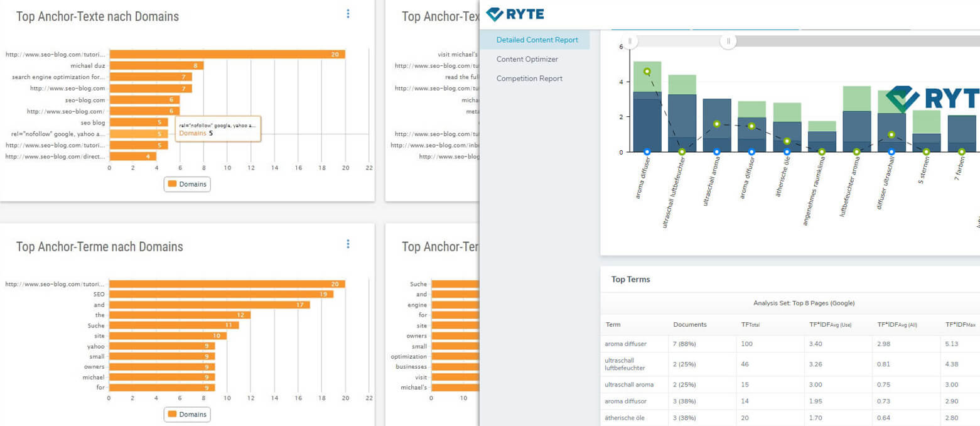Click the blue marker below the aroma diffuser bar
980x426 pixels.
coord(647,152)
